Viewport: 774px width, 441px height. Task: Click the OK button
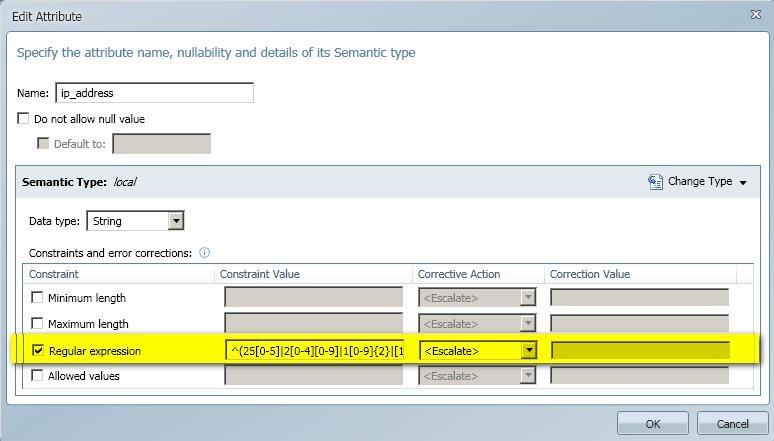click(x=653, y=424)
